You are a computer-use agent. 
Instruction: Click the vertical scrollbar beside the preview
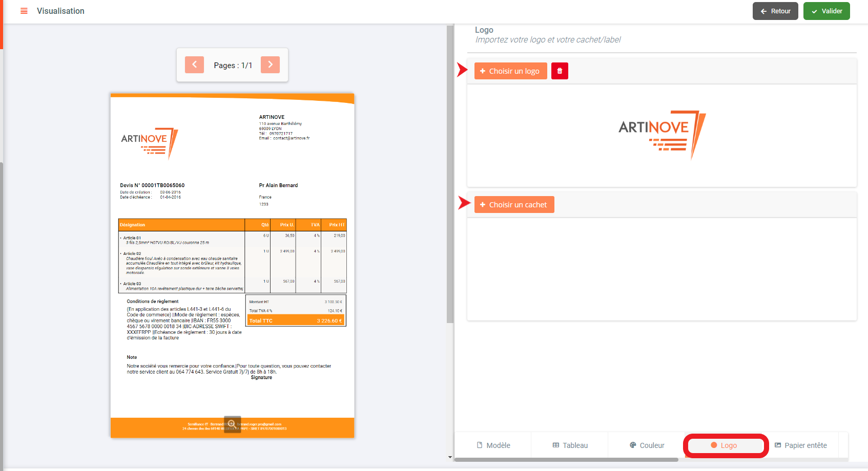[450, 174]
